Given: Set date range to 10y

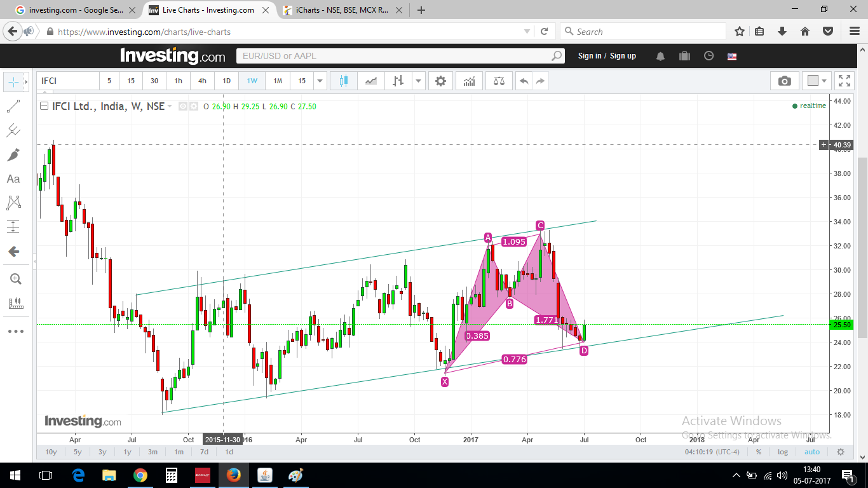Looking at the screenshot, I should [51, 452].
